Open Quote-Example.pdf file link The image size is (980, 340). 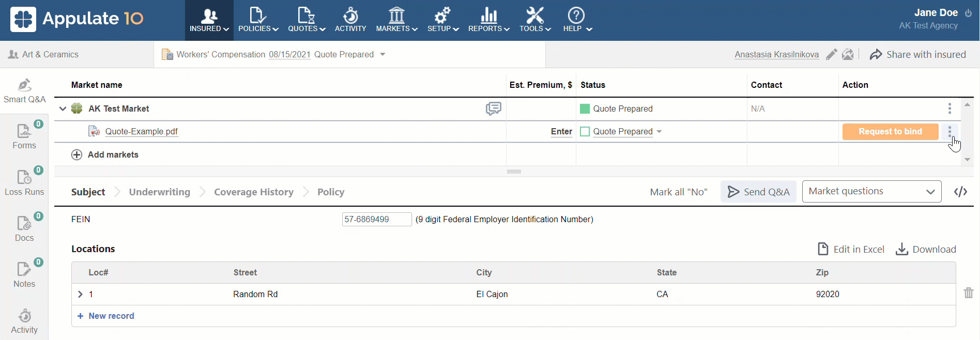142,131
